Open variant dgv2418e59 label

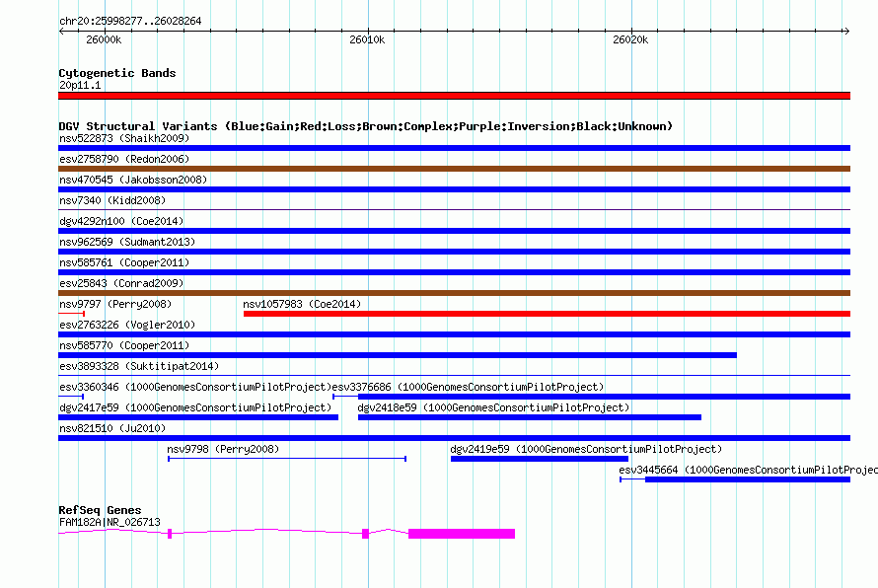coord(493,407)
